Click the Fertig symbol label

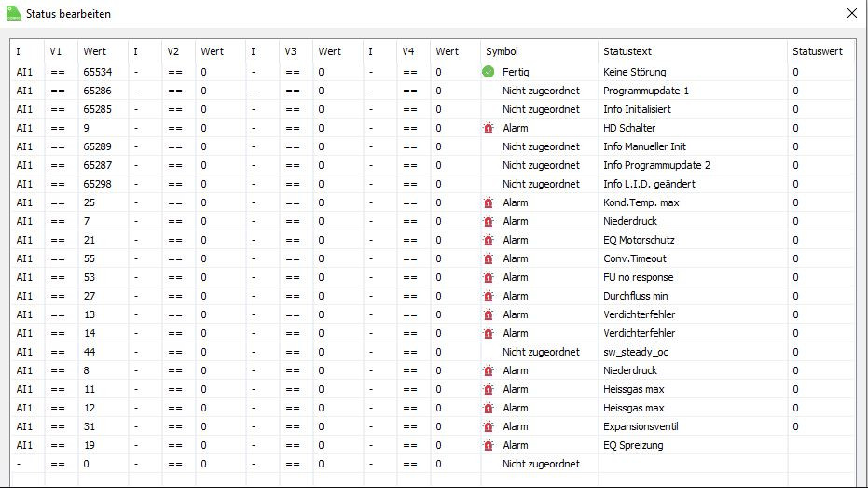516,72
